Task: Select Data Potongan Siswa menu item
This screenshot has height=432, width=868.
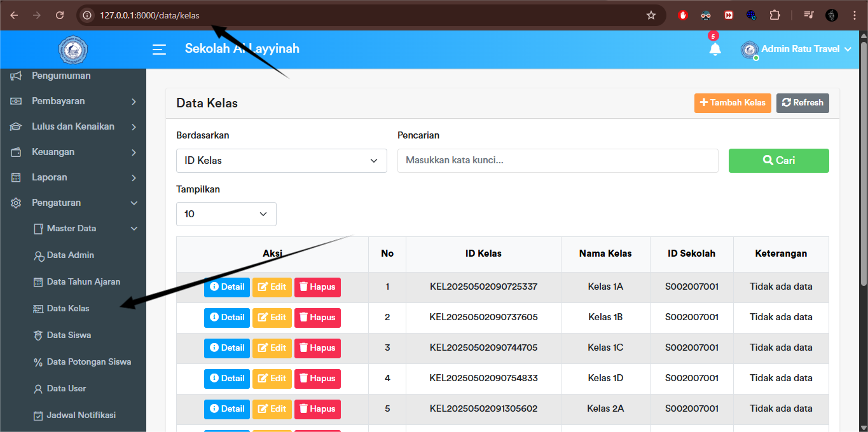Action: 88,361
